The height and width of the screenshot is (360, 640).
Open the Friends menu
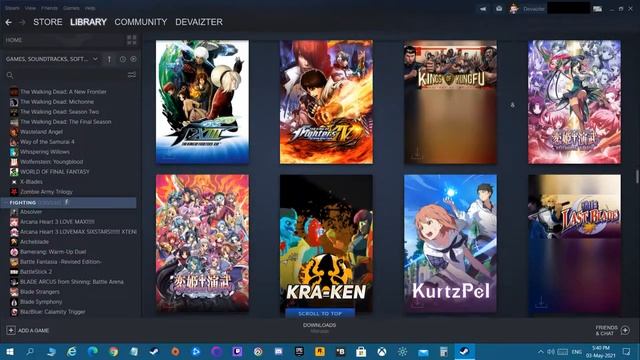49,8
